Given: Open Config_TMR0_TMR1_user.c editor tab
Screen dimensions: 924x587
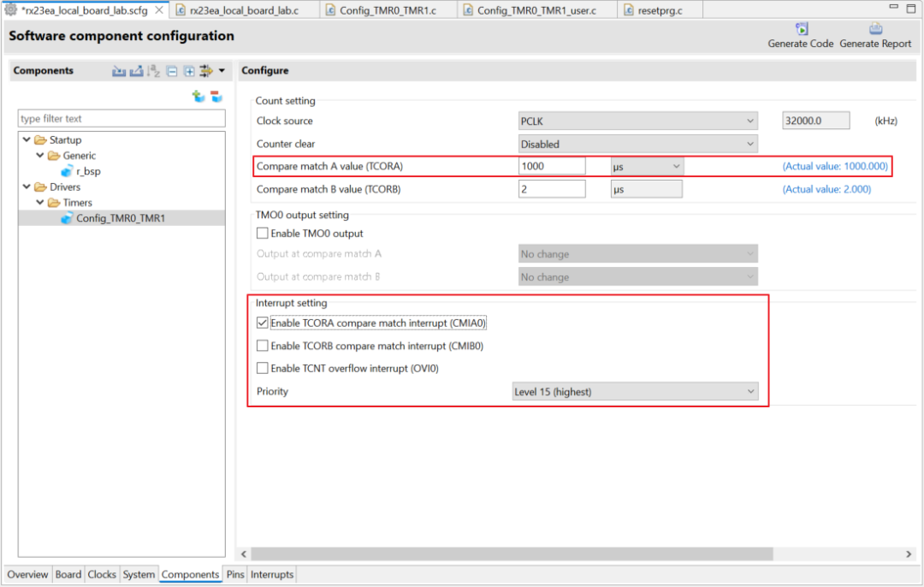Looking at the screenshot, I should [536, 10].
